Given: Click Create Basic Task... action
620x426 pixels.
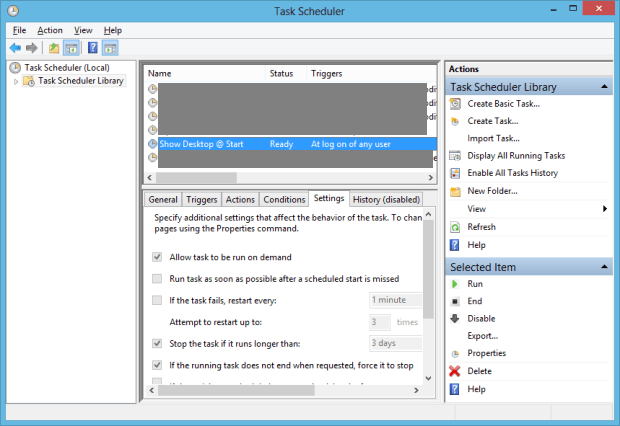Looking at the screenshot, I should pyautogui.click(x=503, y=104).
